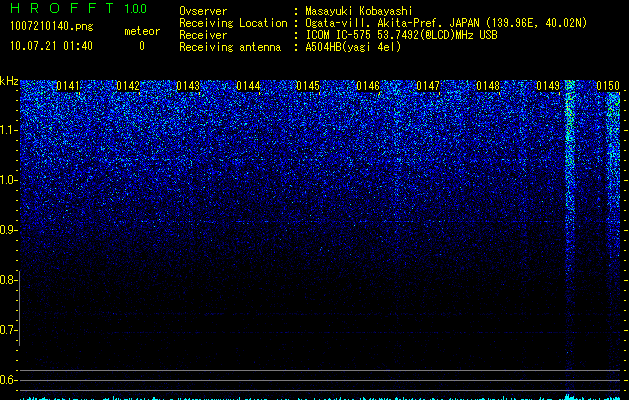The image size is (629, 400).
Task: Click the 0.6 kHz axis label
Action: click(9, 380)
